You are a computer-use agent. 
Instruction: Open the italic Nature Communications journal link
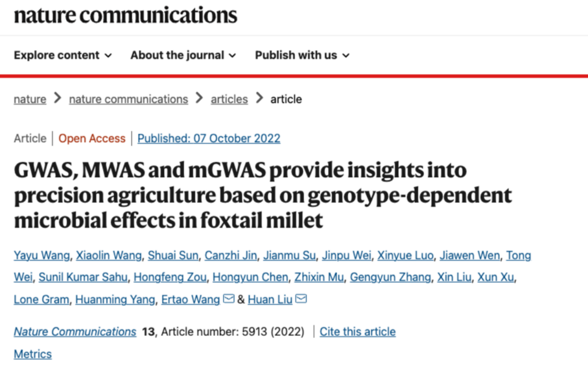pos(75,332)
